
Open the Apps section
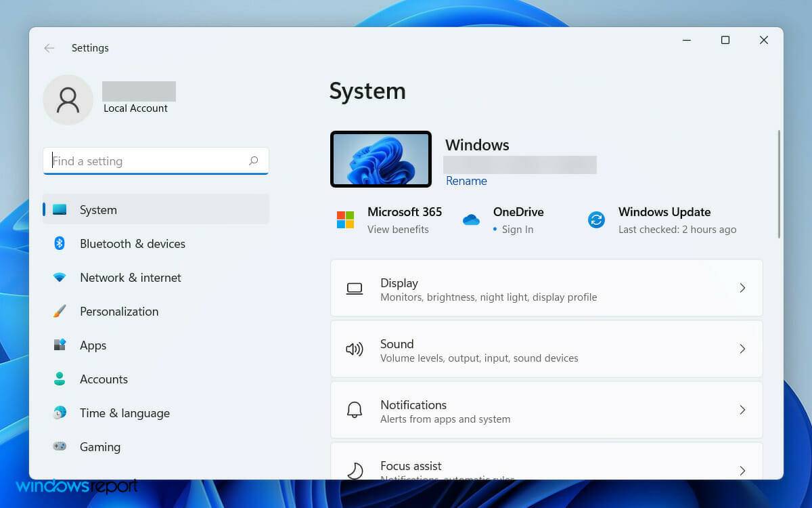tap(61, 345)
